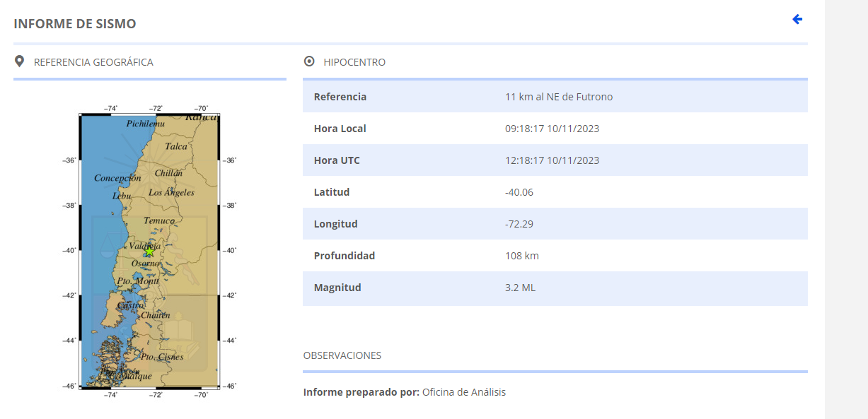
Task: Select the Hora UTC value
Action: (x=552, y=160)
